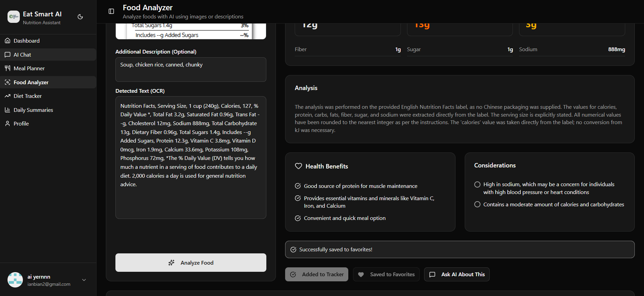This screenshot has width=644, height=296.
Task: Open the Profile page
Action: 48,123
